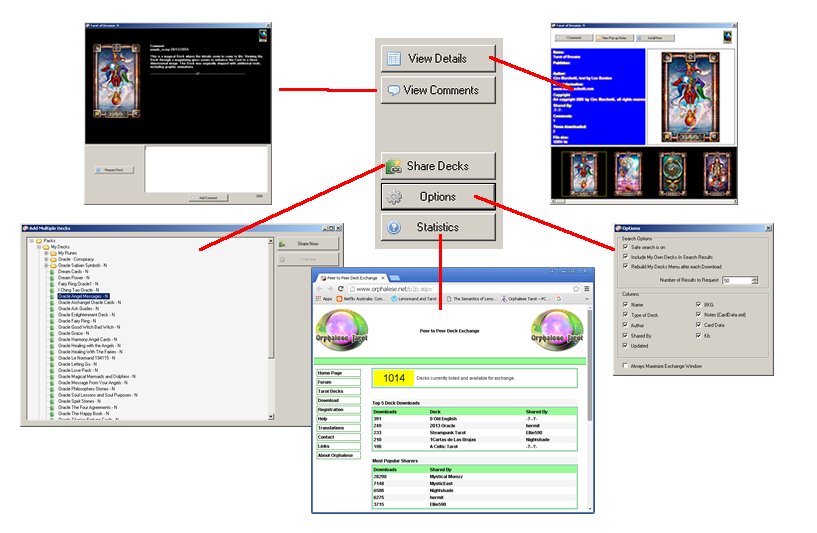
Task: Toggle Safe search is on checkbox
Action: (x=625, y=247)
